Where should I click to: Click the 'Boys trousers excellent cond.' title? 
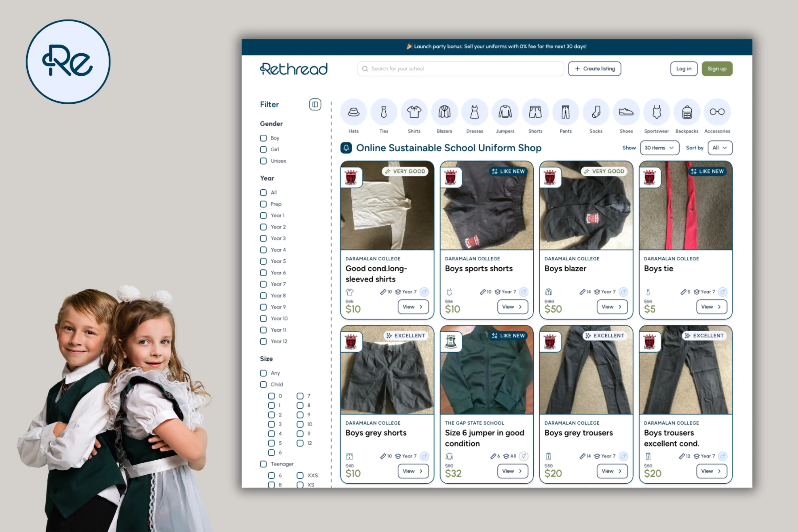coord(672,438)
